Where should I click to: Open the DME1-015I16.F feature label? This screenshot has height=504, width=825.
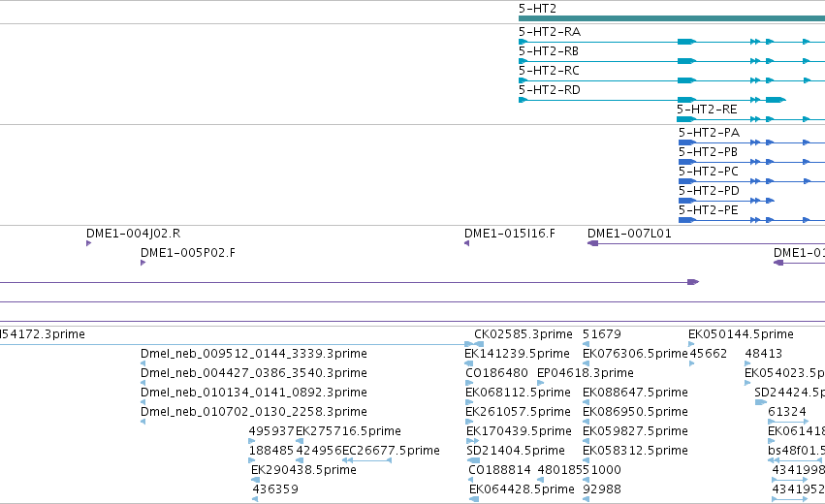[509, 235]
